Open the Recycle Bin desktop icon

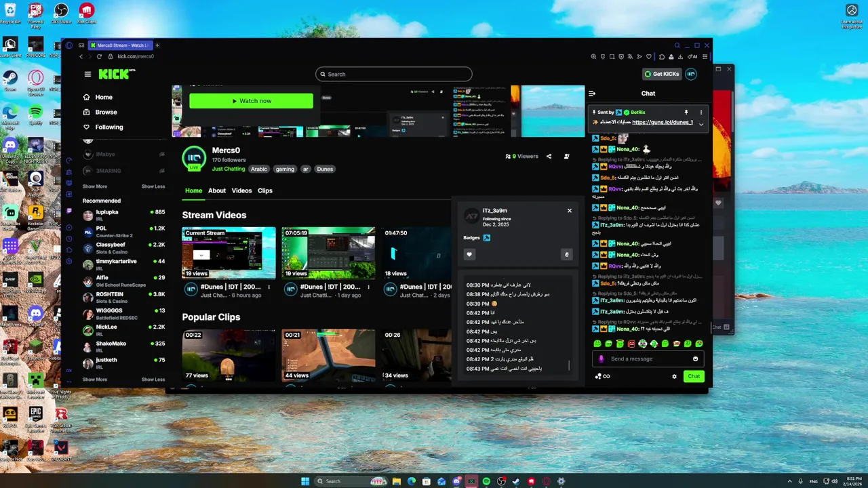click(11, 14)
